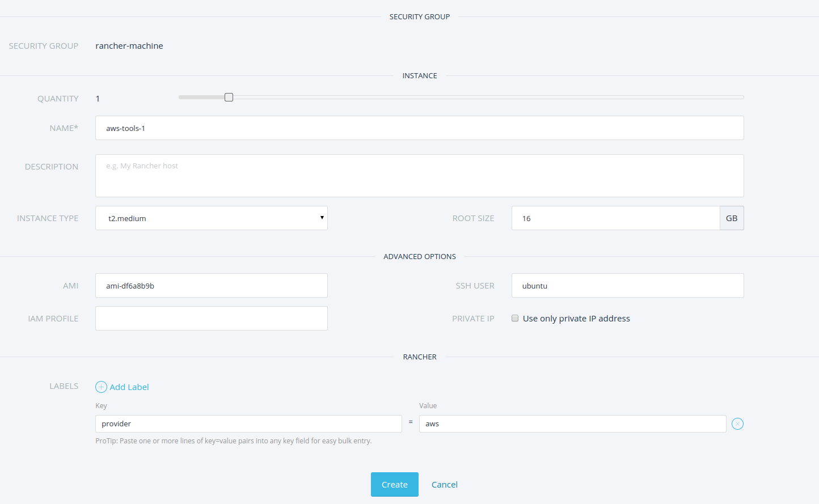The width and height of the screenshot is (819, 504).
Task: Enable Use only private IP address checkbox
Action: click(x=515, y=319)
